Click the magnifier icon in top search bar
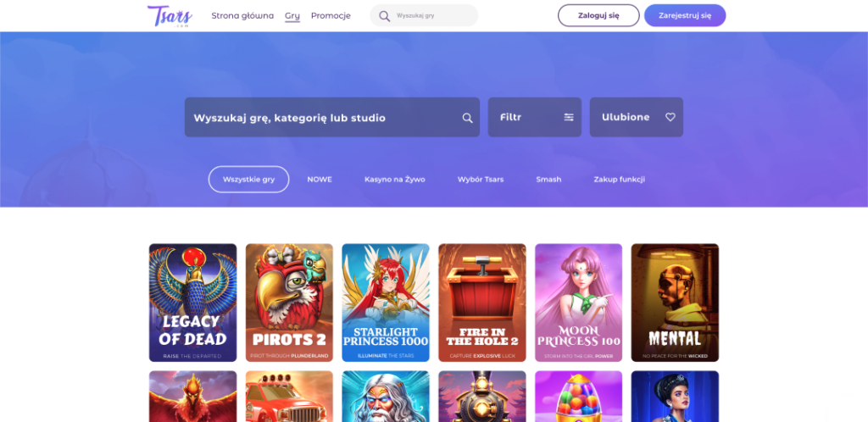 pyautogui.click(x=384, y=16)
